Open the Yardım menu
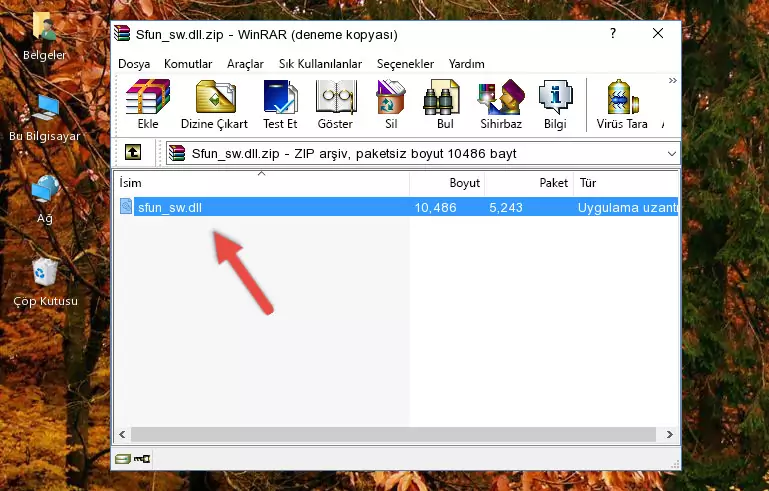The height and width of the screenshot is (491, 769). tap(466, 64)
